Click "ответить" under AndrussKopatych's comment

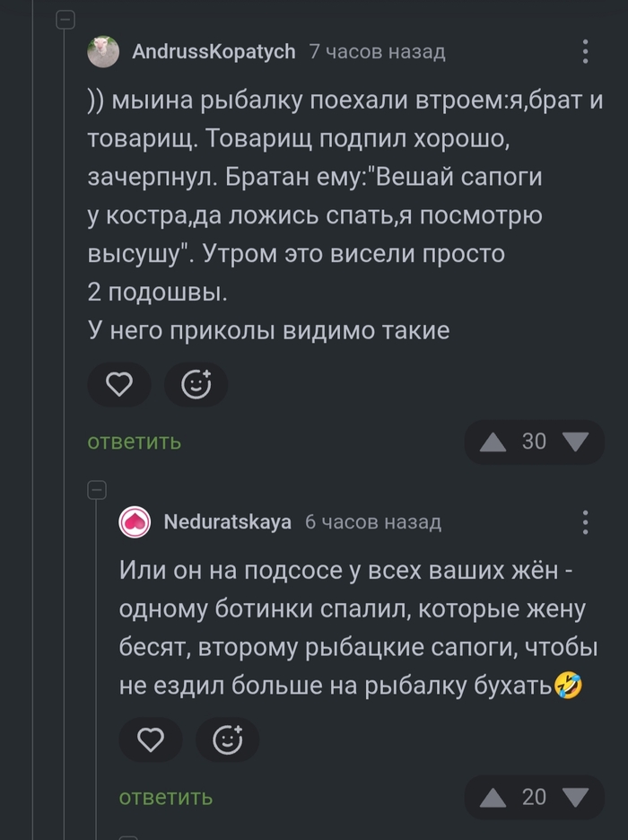coord(135,442)
